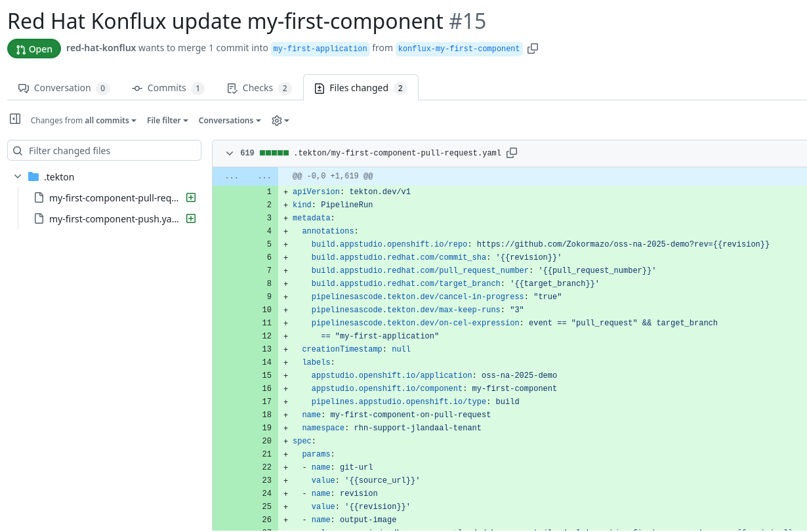Viewport: 807px width, 532px height.
Task: Click the search magnifier in file filter box
Action: [x=18, y=150]
